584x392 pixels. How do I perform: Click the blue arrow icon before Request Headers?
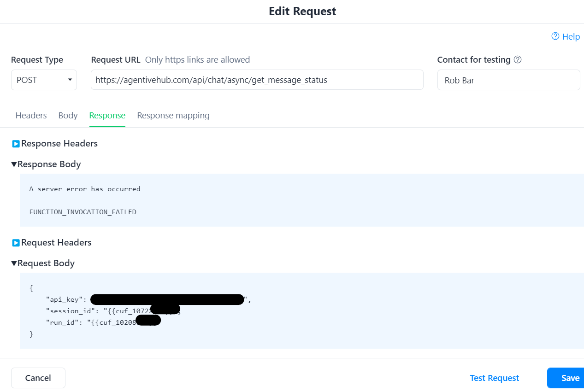pos(16,242)
